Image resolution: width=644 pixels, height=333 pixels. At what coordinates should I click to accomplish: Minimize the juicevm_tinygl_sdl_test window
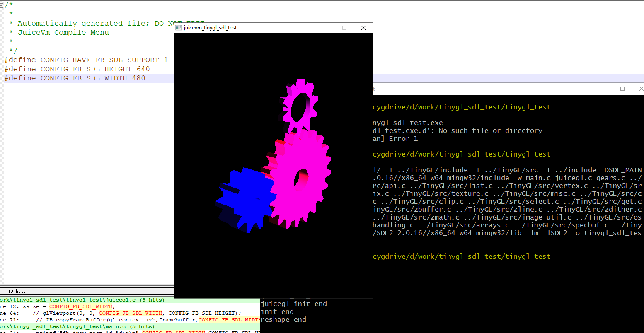pos(326,28)
